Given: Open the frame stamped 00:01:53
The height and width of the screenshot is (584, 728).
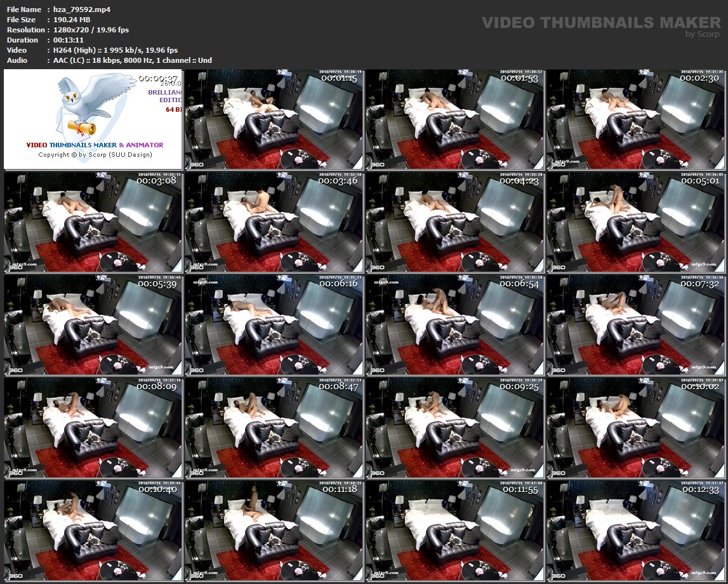Looking at the screenshot, I should 454,120.
